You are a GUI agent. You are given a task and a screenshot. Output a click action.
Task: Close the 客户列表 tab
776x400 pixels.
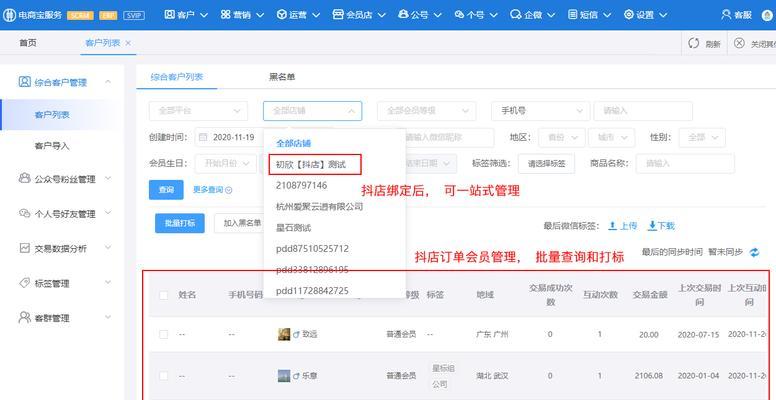point(128,43)
